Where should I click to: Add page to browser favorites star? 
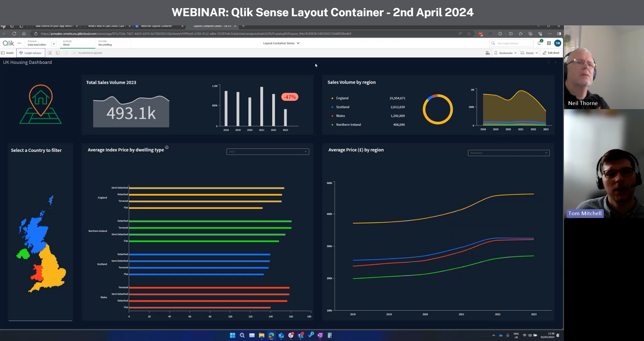pos(469,34)
